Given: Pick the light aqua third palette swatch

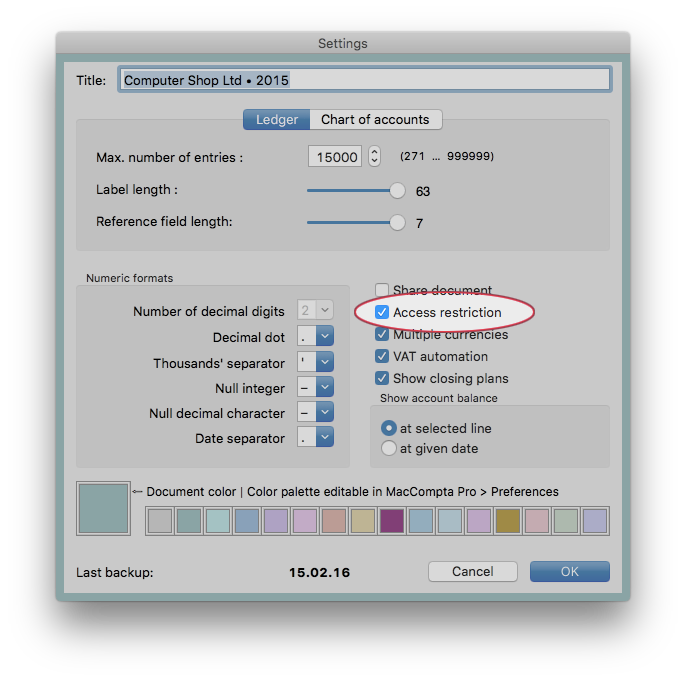Looking at the screenshot, I should (217, 521).
